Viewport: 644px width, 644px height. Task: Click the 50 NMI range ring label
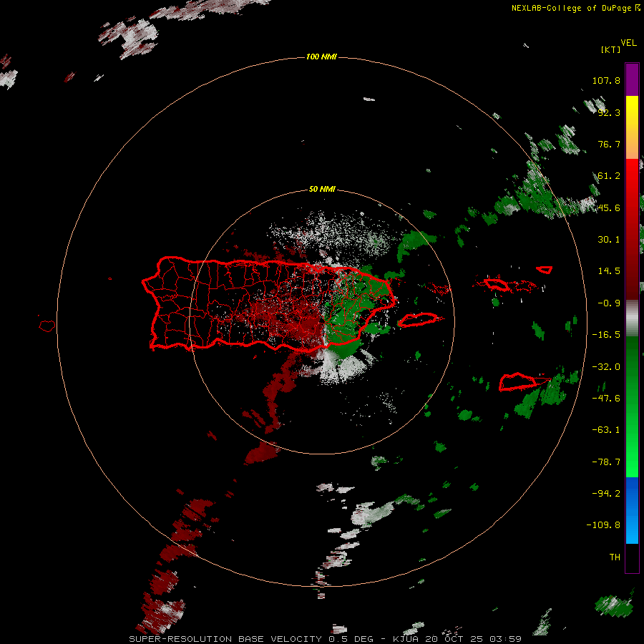coord(322,189)
